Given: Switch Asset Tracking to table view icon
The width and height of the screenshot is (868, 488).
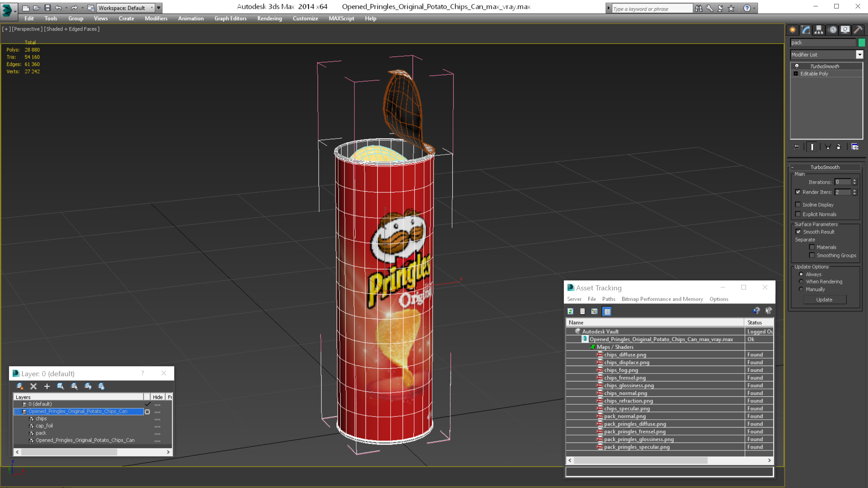Looking at the screenshot, I should 607,311.
